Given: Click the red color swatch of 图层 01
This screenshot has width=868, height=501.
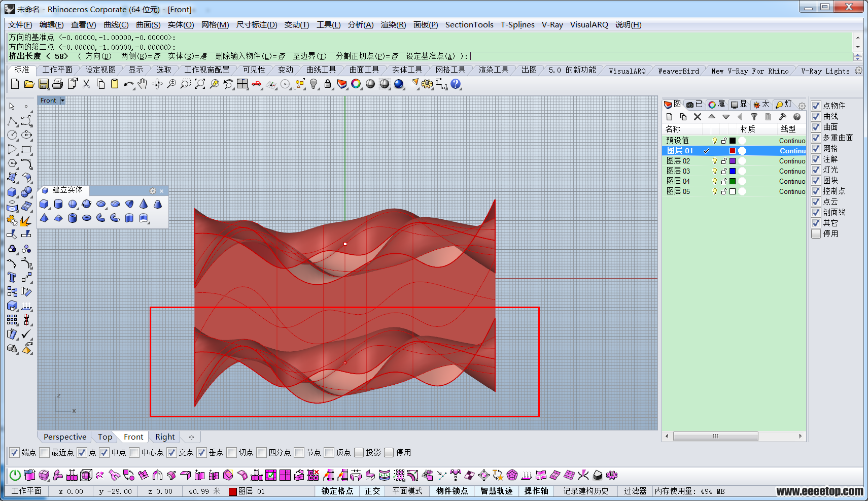Looking at the screenshot, I should point(733,151).
